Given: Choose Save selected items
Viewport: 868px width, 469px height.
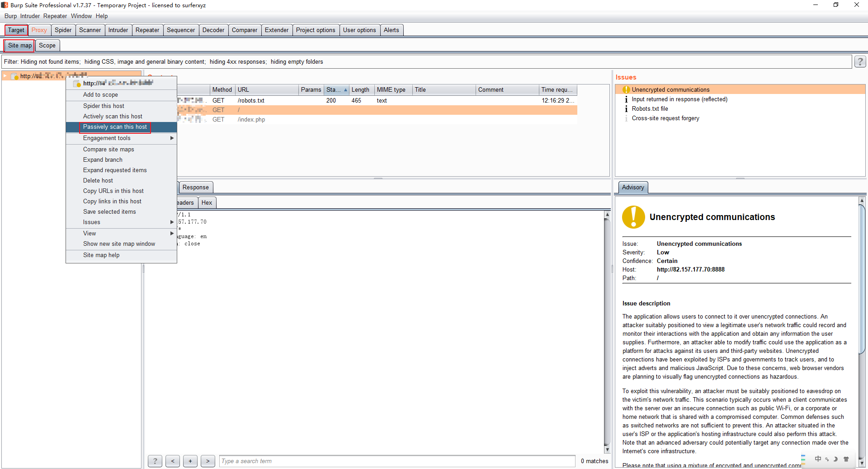Looking at the screenshot, I should (x=121, y=211).
